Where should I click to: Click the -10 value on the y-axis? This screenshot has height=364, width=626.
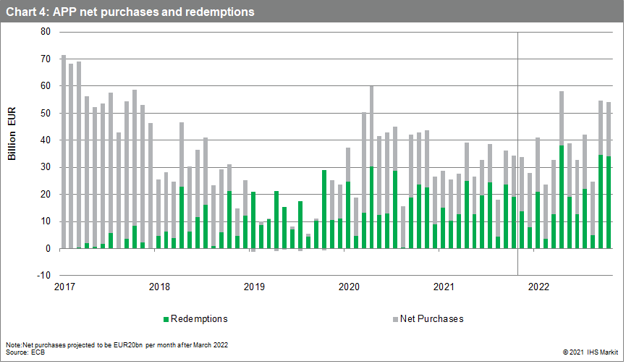[43, 276]
